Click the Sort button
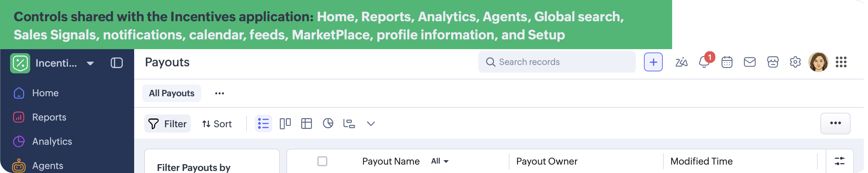 [217, 124]
